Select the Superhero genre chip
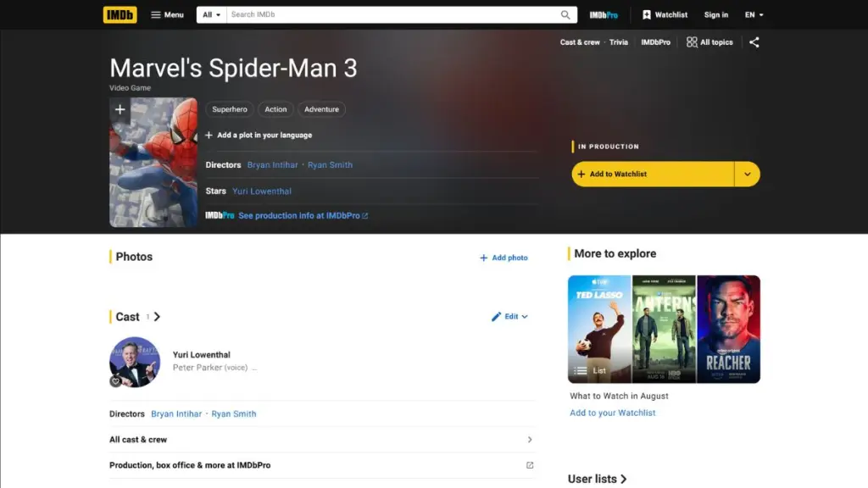Image resolution: width=868 pixels, height=488 pixels. click(x=230, y=109)
